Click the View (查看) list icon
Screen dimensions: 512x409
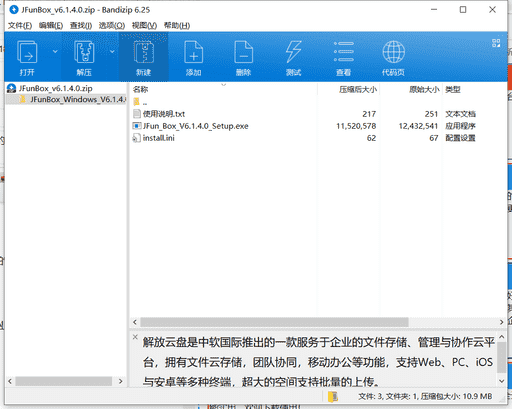[x=344, y=52]
